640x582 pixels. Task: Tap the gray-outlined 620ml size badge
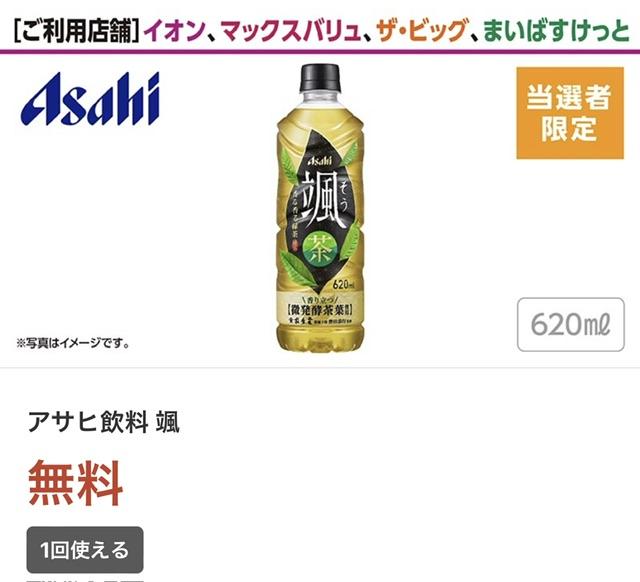[571, 324]
